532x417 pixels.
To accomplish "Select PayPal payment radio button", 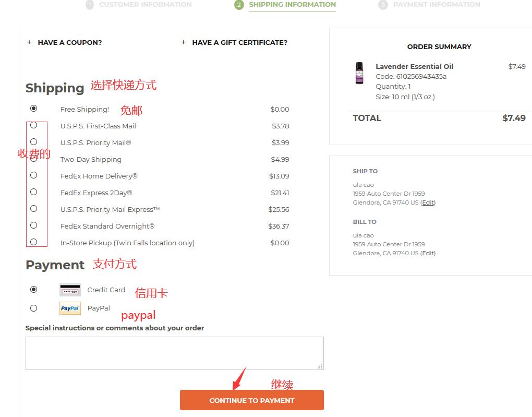I will pos(33,308).
